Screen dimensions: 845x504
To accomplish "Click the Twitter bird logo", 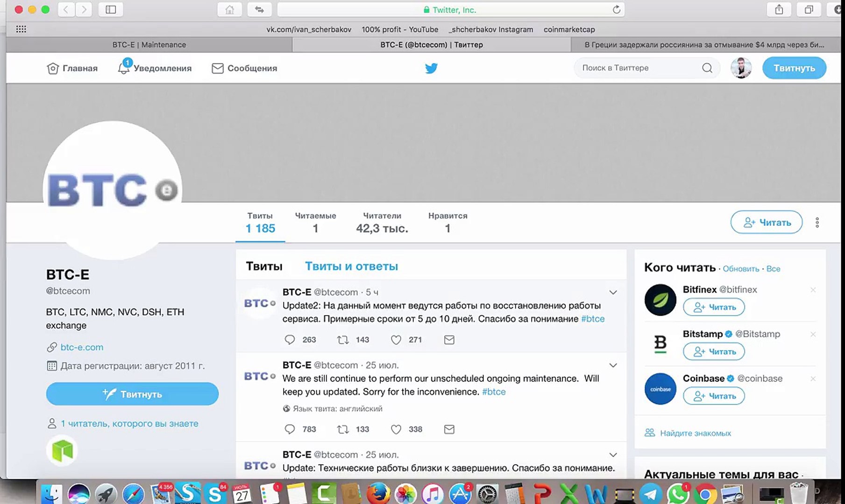I will pyautogui.click(x=431, y=68).
